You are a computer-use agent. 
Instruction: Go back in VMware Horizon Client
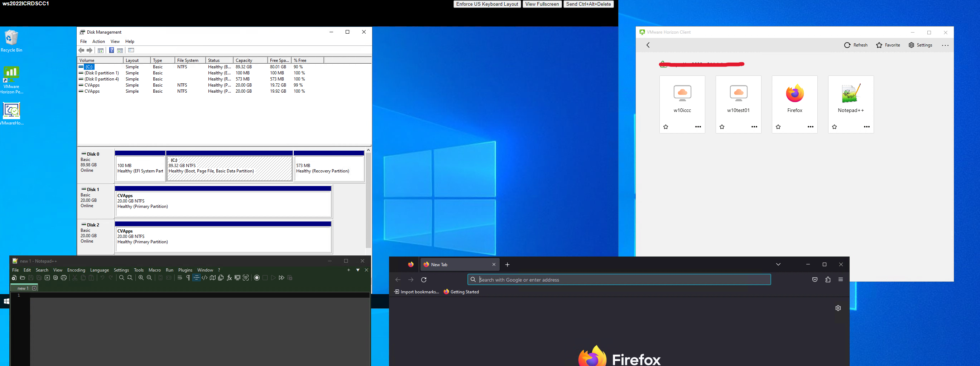click(x=648, y=45)
